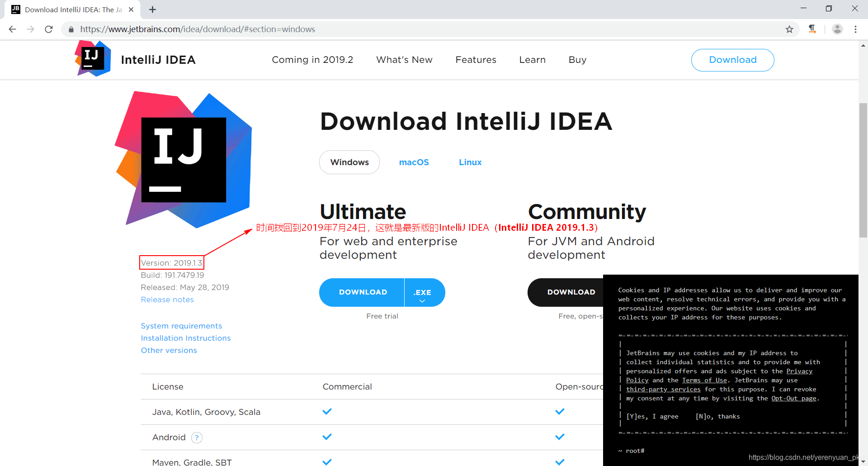
Task: Open the user profile avatar icon
Action: coord(837,29)
